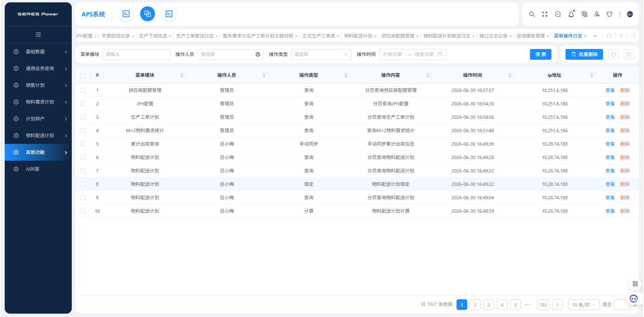Click the tab bar fullscreen icon
This screenshot has width=644, height=317.
click(x=633, y=36)
